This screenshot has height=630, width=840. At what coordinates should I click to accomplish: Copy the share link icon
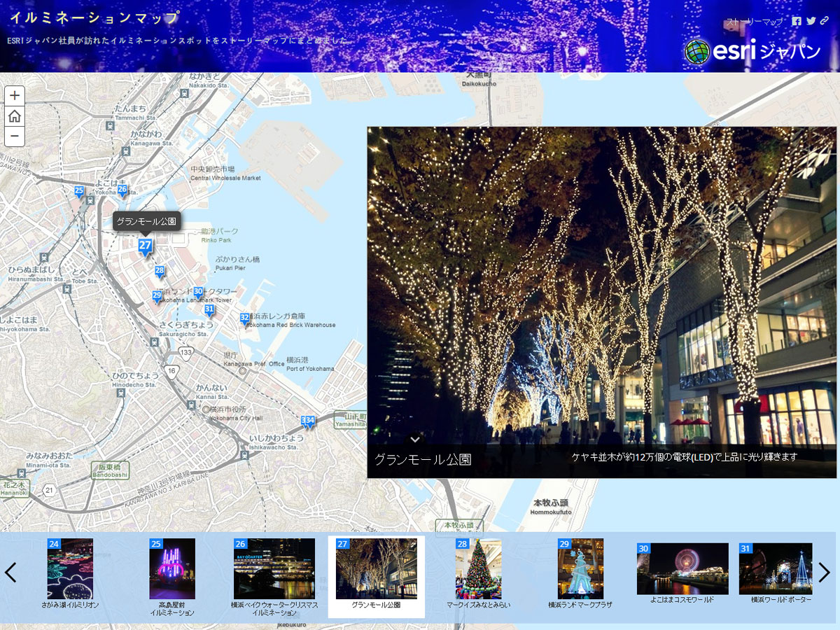(x=825, y=21)
